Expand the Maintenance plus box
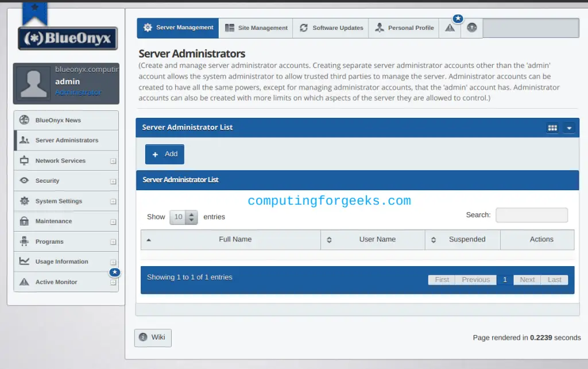Viewport: 588px width, 369px height. [x=113, y=222]
